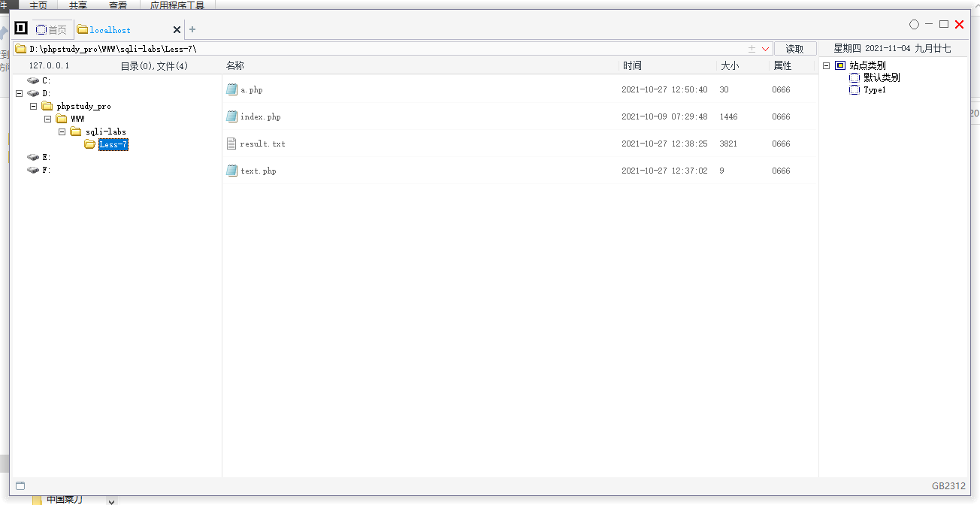Click the date text 星期四 2021-11-04
The image size is (980, 505).
(873, 48)
